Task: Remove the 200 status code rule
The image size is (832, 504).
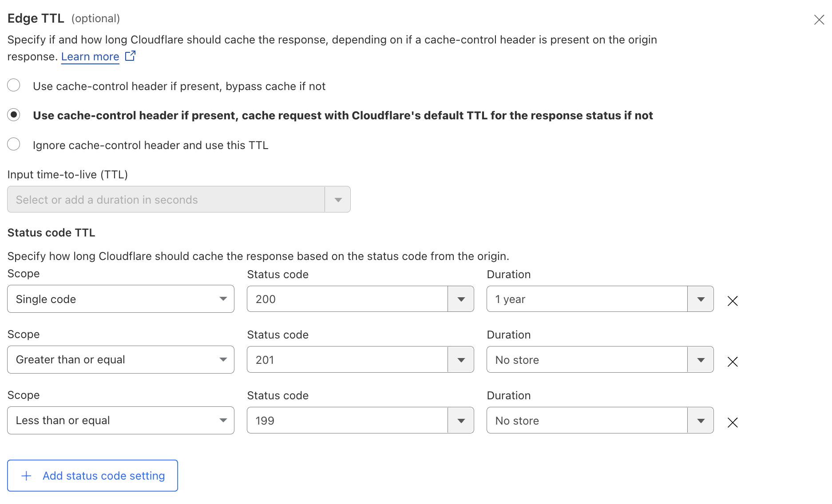Action: pyautogui.click(x=732, y=301)
